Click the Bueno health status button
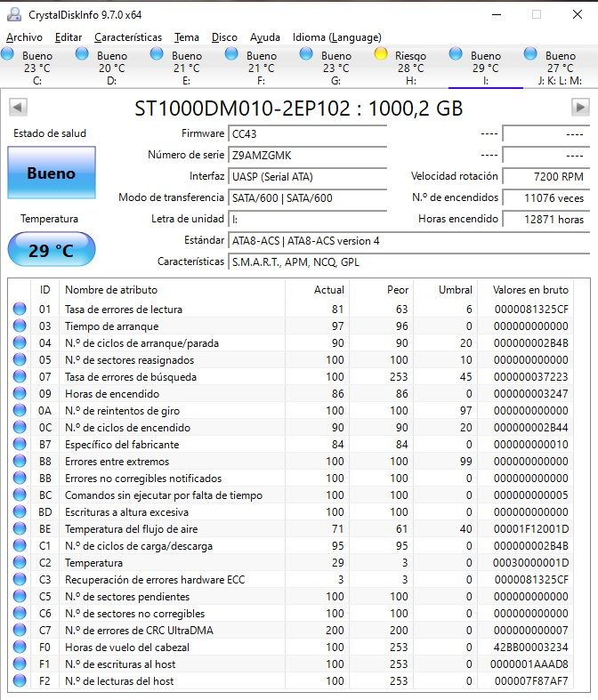The width and height of the screenshot is (598, 700). tap(52, 173)
